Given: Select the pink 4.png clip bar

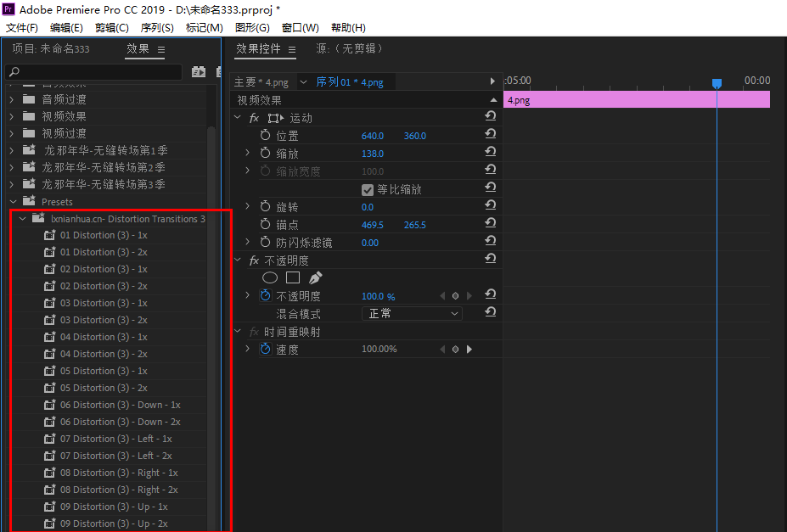Looking at the screenshot, I should click(637, 100).
